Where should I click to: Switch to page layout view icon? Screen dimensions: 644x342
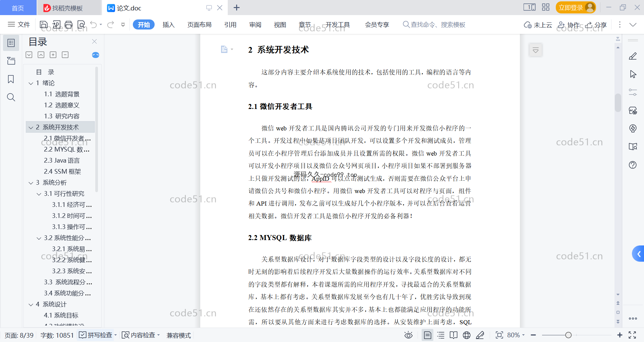427,335
